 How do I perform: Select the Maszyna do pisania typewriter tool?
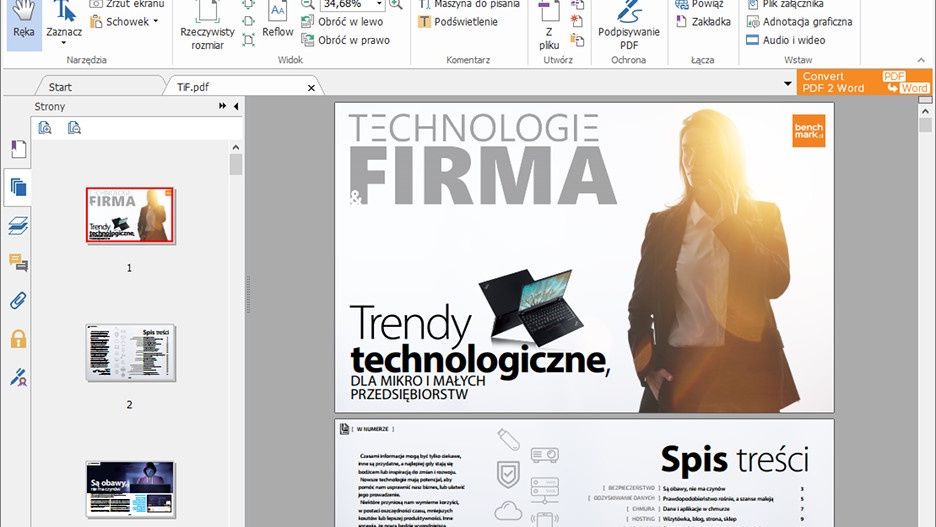pyautogui.click(x=469, y=4)
